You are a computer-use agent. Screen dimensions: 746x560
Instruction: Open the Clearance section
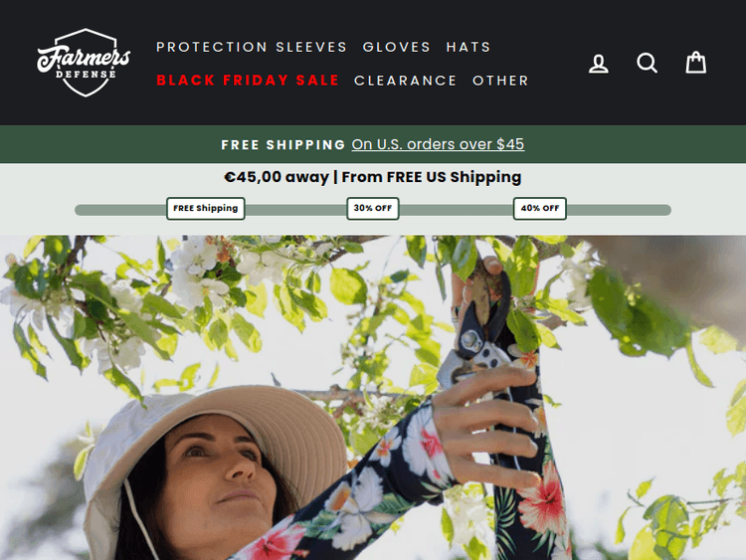[406, 81]
